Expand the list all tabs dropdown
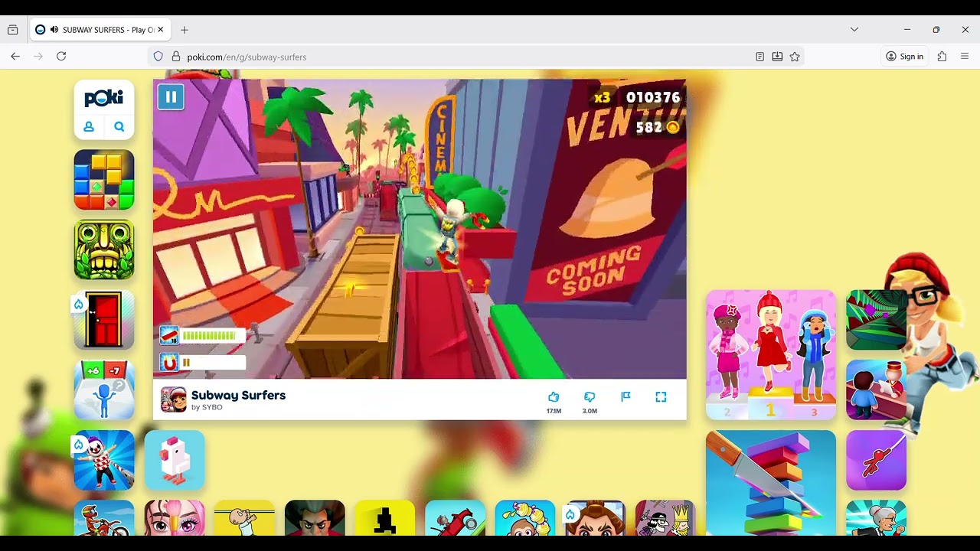This screenshot has width=980, height=551. tap(854, 30)
